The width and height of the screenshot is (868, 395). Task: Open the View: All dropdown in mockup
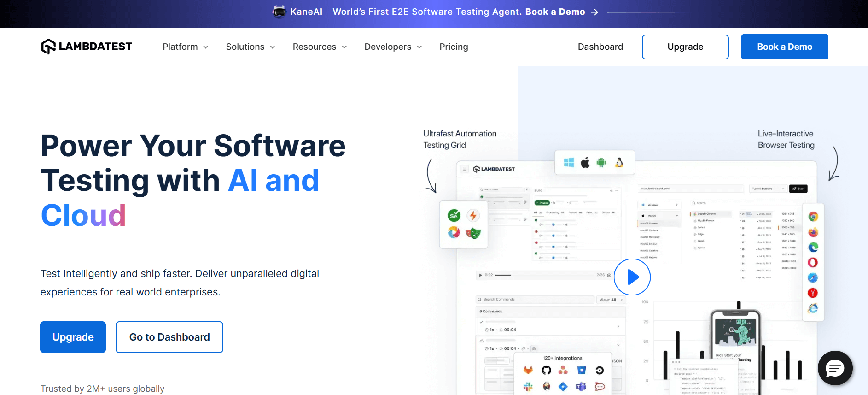point(611,300)
